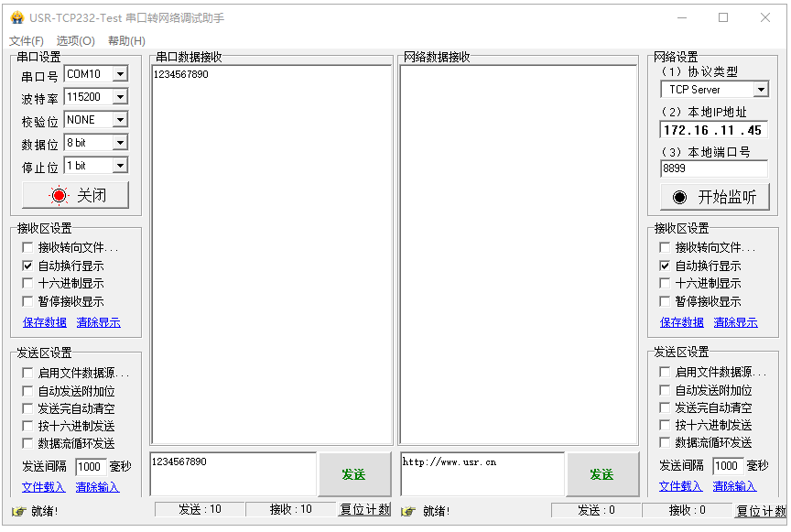
Task: Click the serial side 清除显示 link
Action: (x=98, y=322)
